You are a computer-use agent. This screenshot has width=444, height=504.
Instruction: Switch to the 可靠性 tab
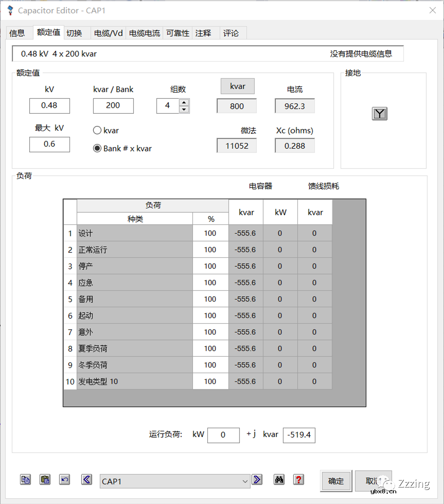[x=177, y=33]
